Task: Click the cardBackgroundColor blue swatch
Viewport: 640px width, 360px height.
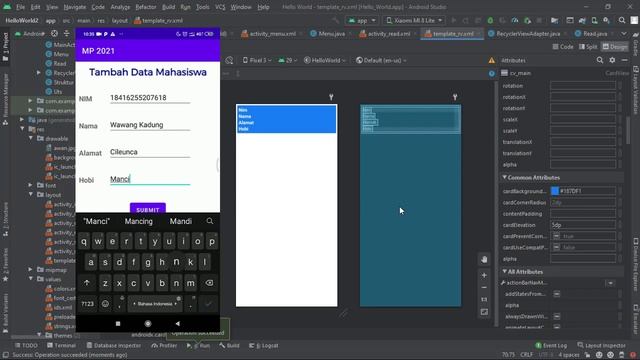Action: [555, 191]
